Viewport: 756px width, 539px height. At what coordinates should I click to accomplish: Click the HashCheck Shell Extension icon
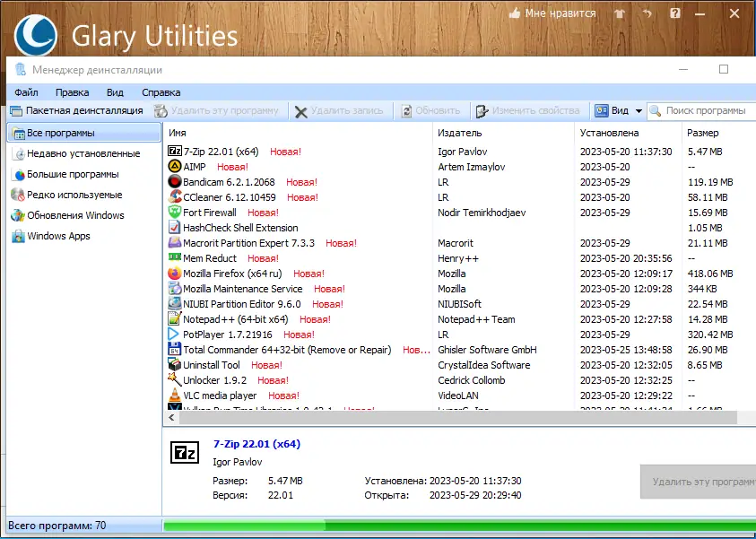point(174,228)
